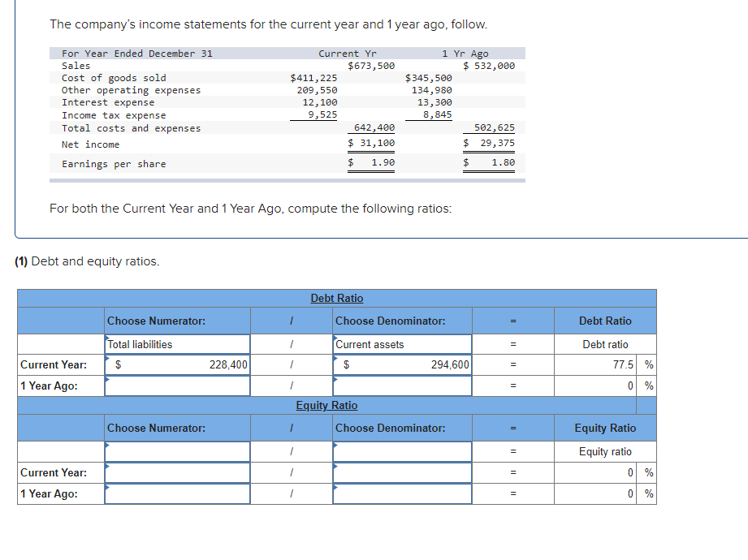Click the 'Debt ratio' result label
The height and width of the screenshot is (560, 748).
pyautogui.click(x=605, y=344)
